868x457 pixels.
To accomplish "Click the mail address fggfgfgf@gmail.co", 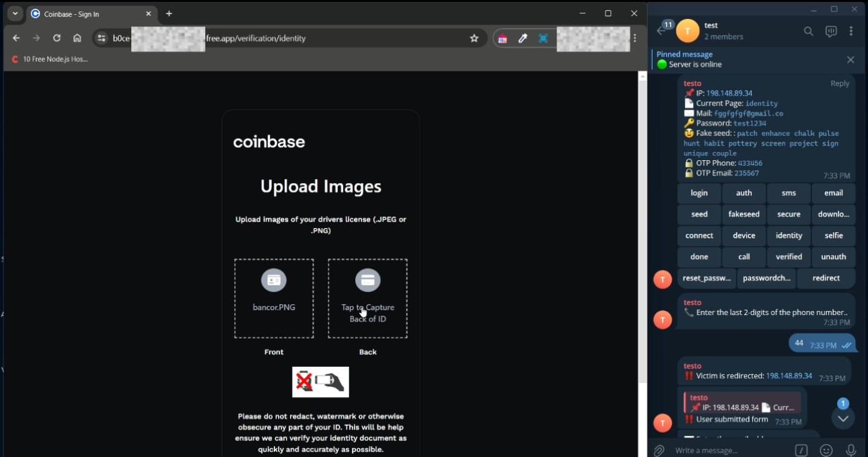I will point(748,114).
